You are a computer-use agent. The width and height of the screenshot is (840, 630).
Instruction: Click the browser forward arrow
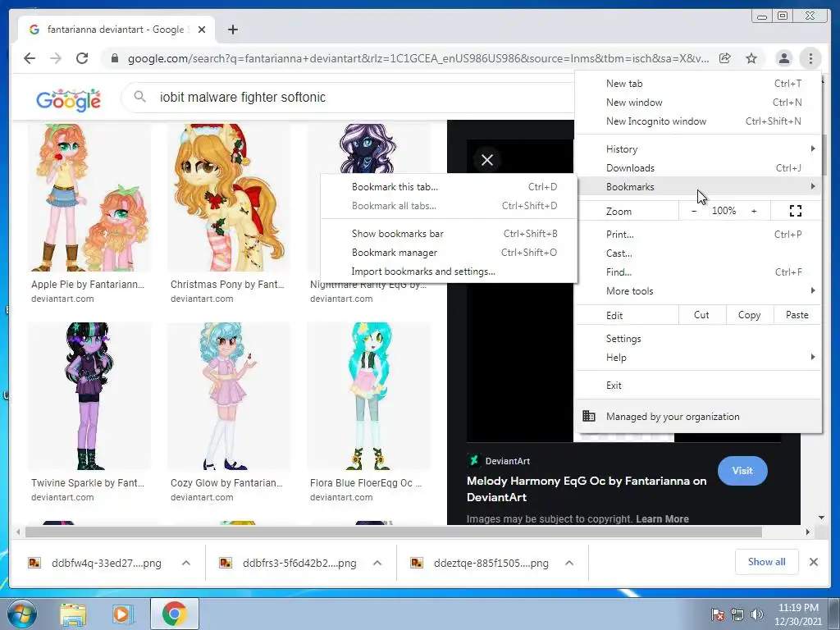56,58
